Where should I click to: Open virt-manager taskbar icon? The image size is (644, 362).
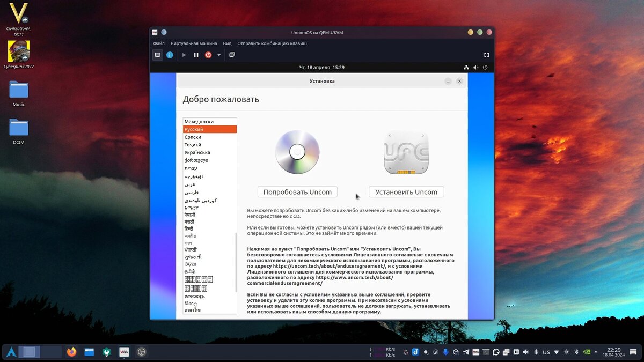point(124,352)
